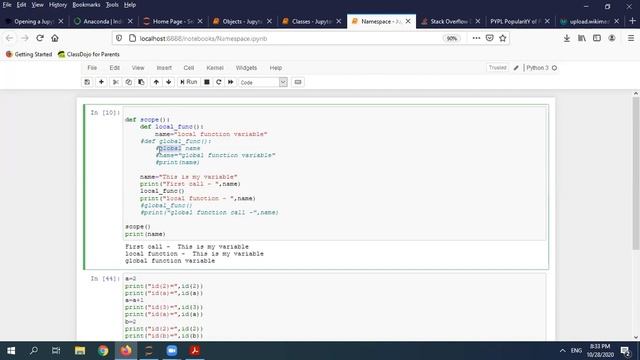Move selected cell down arrow

point(169,82)
